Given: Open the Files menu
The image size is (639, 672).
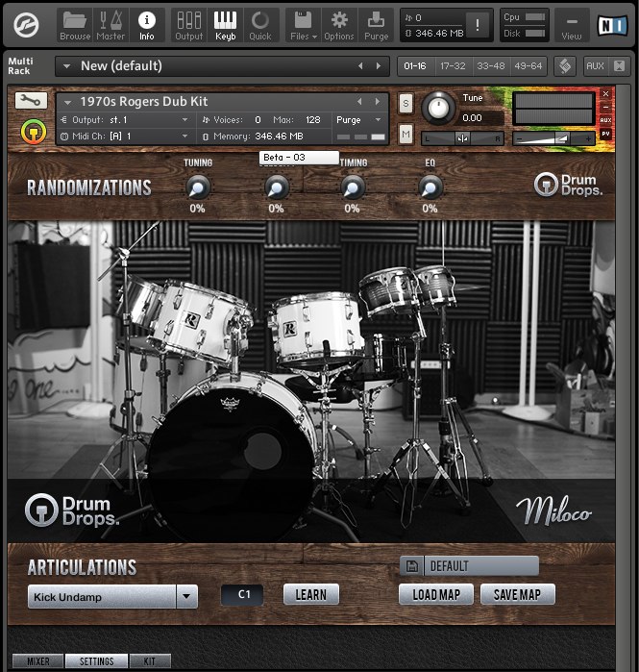Looking at the screenshot, I should 304,26.
